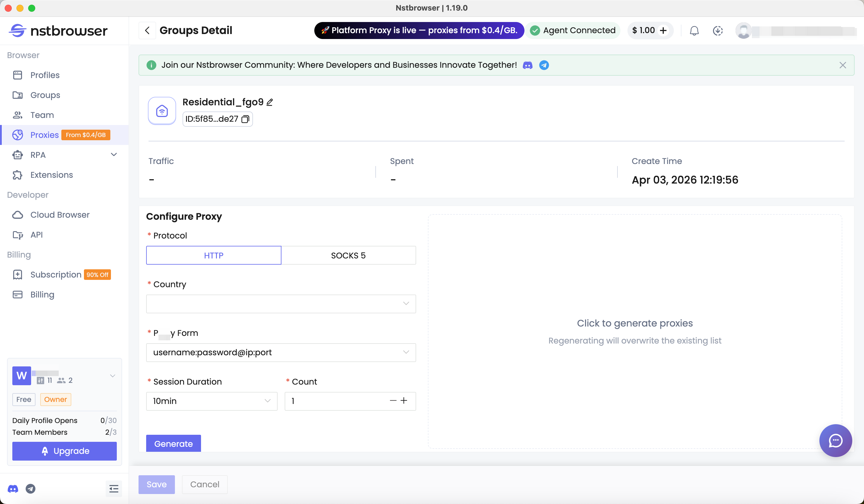Navigate to Cloud Browser page

tap(60, 215)
